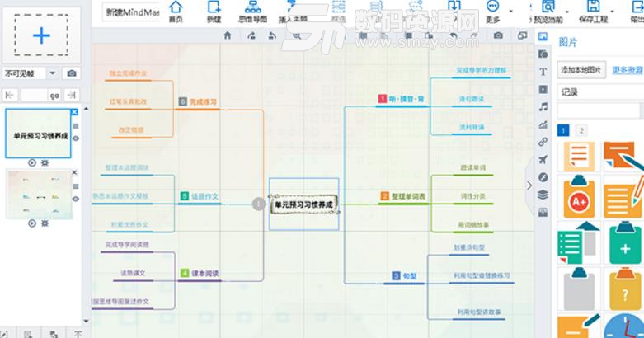This screenshot has width=644, height=338.
Task: Select the text T tool in sidebar
Action: (x=543, y=72)
